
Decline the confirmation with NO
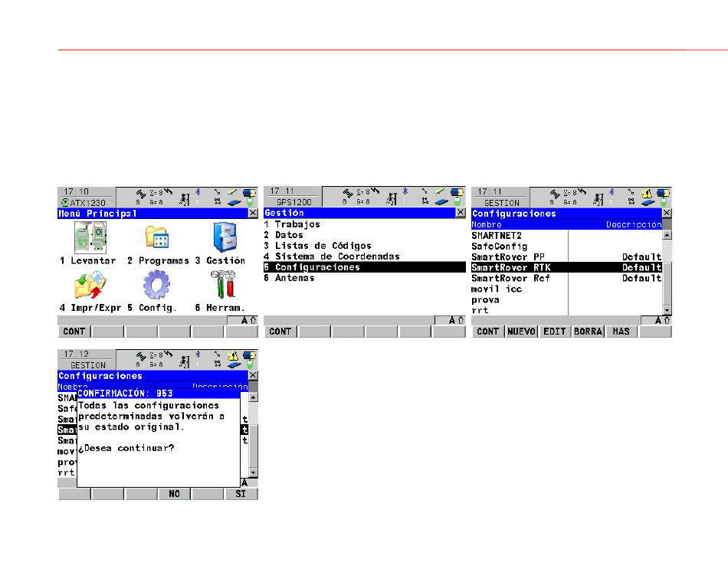click(175, 495)
